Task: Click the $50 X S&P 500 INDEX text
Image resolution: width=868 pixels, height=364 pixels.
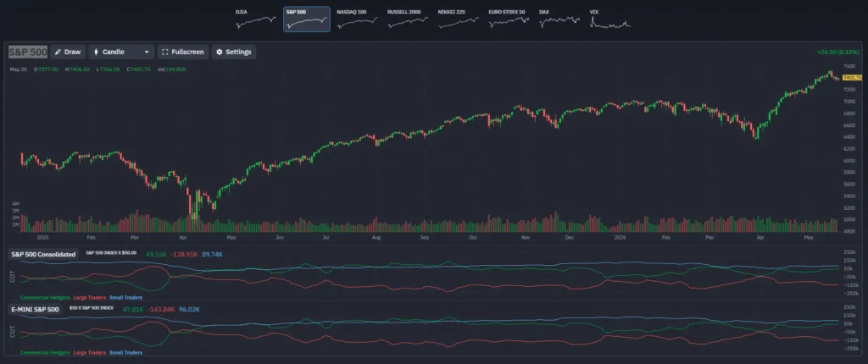Action: (91, 307)
